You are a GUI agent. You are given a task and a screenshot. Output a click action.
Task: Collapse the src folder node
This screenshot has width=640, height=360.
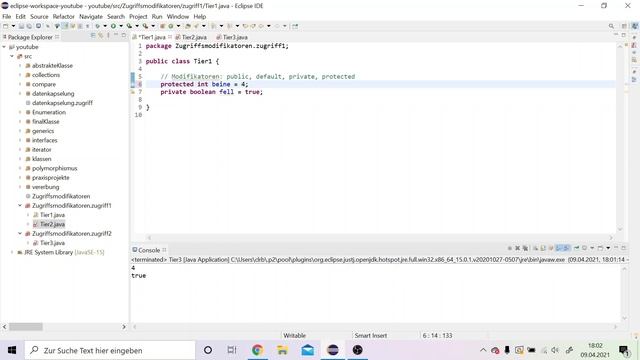click(x=12, y=56)
